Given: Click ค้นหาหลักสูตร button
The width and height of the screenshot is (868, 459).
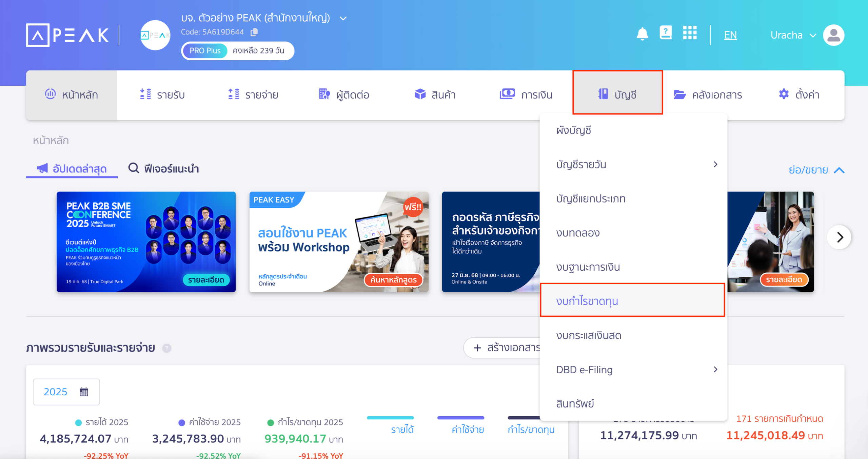Looking at the screenshot, I should click(x=393, y=280).
